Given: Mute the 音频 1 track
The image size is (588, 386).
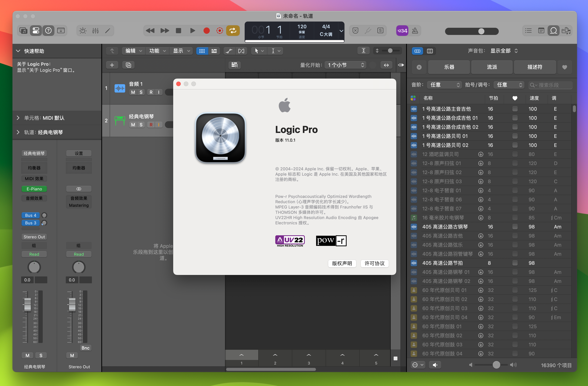Looking at the screenshot, I should pos(133,92).
